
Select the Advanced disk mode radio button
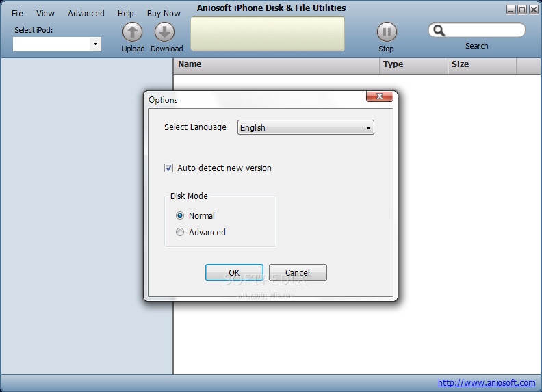point(180,232)
